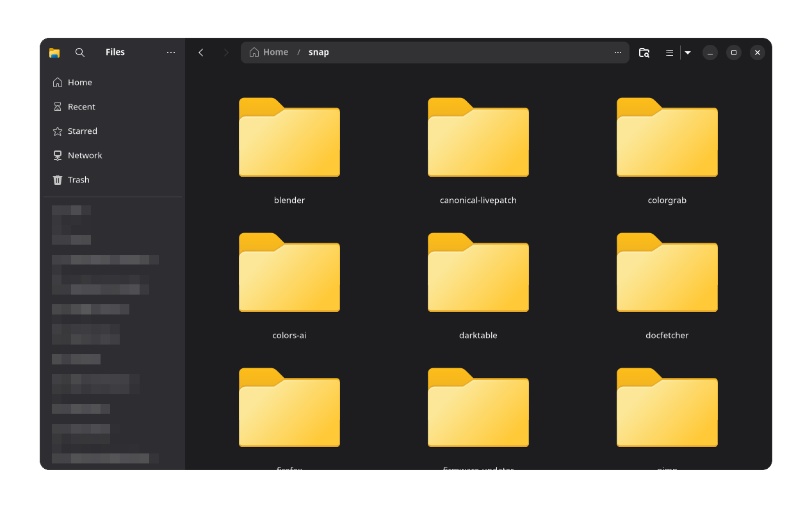Viewport: 812px width, 513px height.
Task: Open the main Files menu
Action: click(x=170, y=52)
